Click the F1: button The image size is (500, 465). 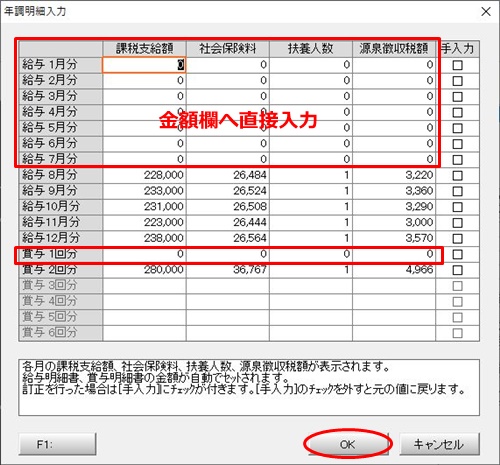57,444
